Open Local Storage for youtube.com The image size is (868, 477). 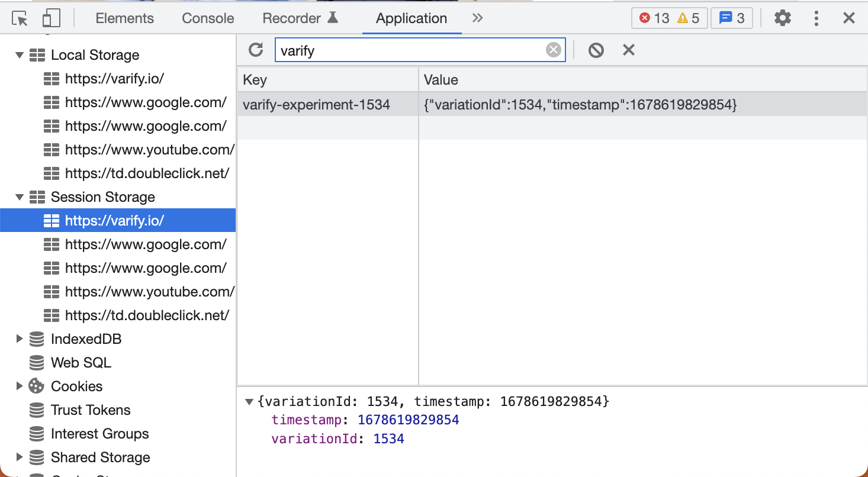coord(150,150)
